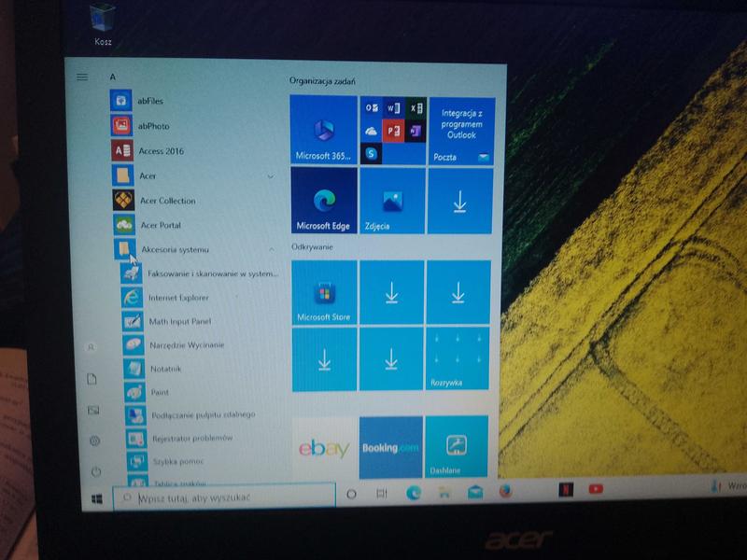The height and width of the screenshot is (560, 747).
Task: Open Notatnik from the app list
Action: (x=165, y=369)
